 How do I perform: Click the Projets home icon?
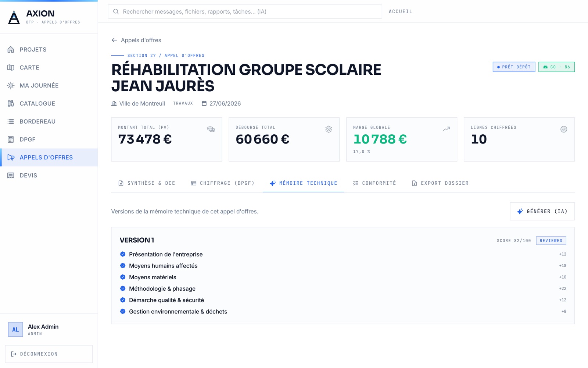[x=11, y=49]
